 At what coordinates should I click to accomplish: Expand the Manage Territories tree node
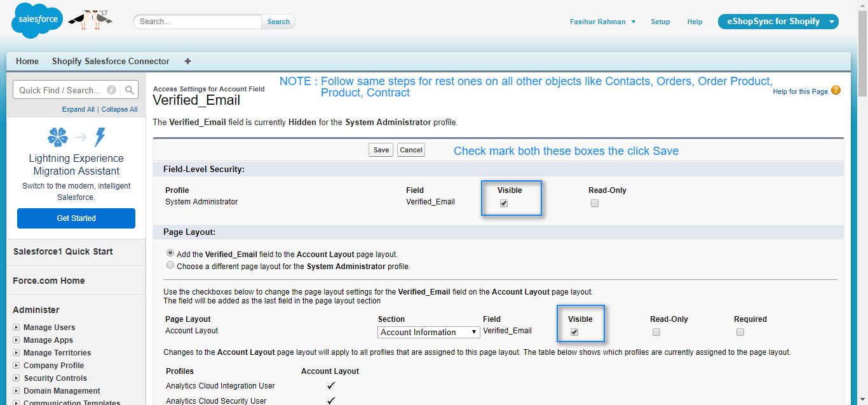(16, 353)
